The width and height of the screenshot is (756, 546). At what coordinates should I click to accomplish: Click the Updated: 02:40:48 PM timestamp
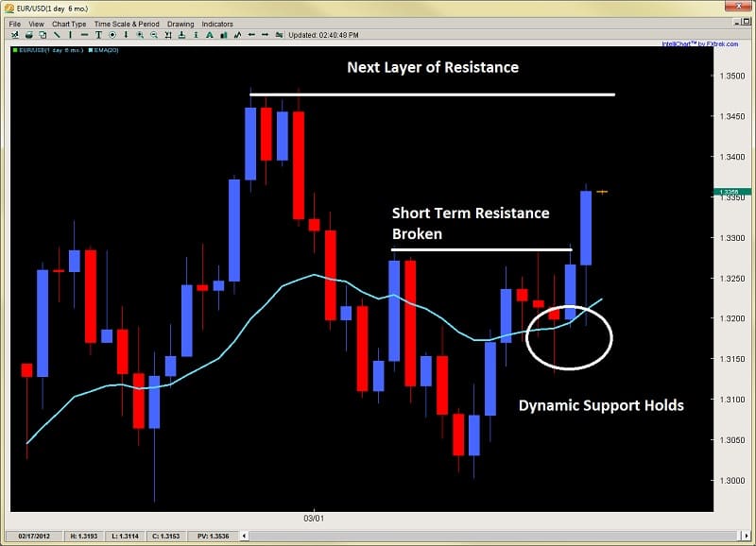pos(323,35)
